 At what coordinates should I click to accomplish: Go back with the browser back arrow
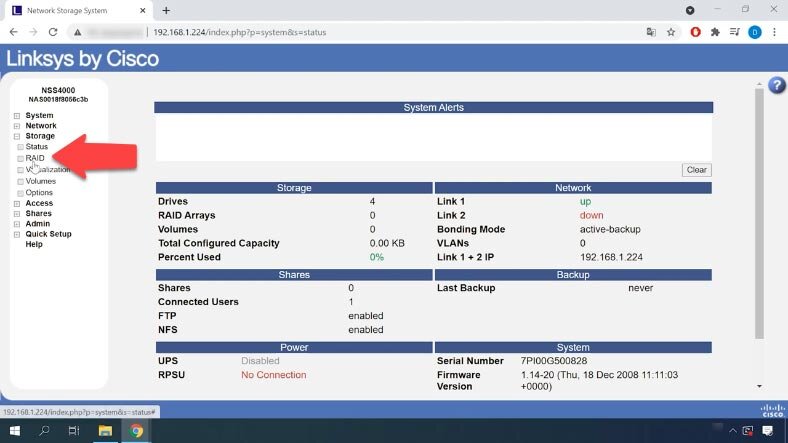pos(14,32)
